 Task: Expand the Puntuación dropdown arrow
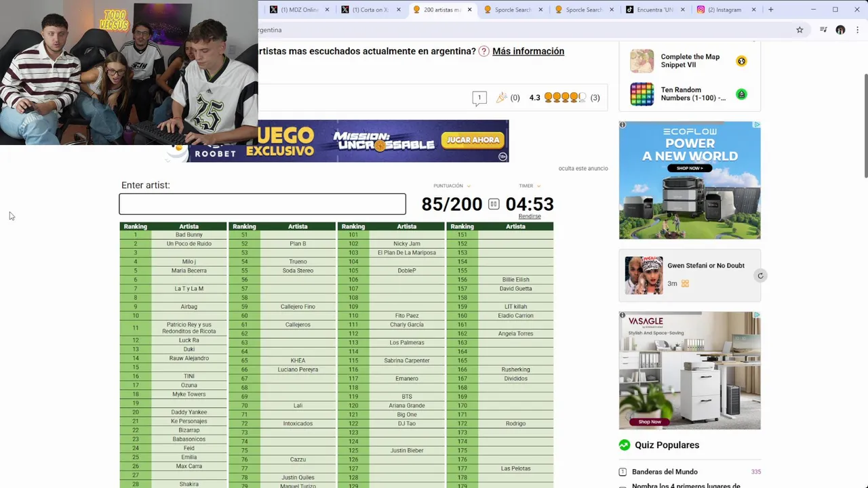pos(469,186)
